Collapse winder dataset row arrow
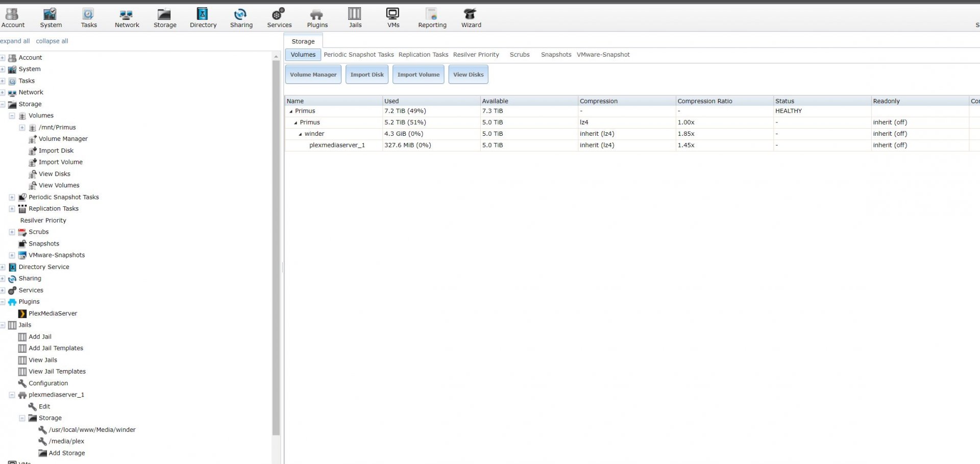 click(x=301, y=134)
